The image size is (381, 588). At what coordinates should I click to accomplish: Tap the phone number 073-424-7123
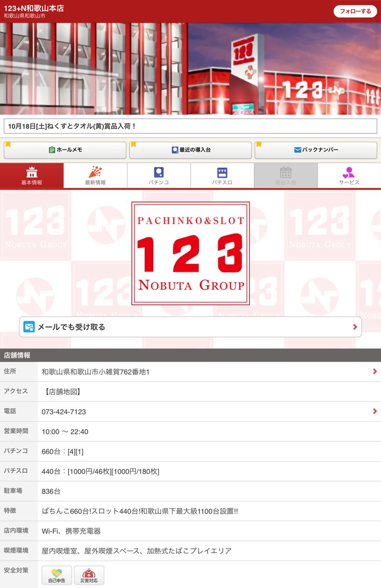pos(64,412)
